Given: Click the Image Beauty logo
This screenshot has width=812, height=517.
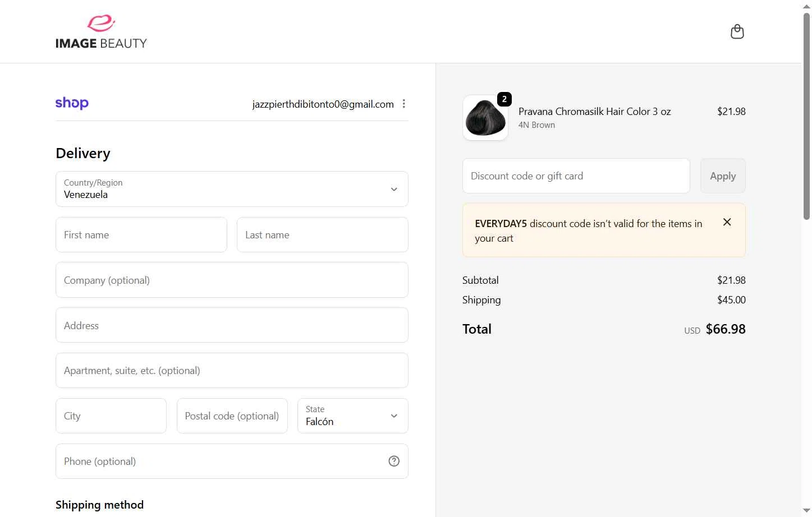Looking at the screenshot, I should pyautogui.click(x=101, y=31).
